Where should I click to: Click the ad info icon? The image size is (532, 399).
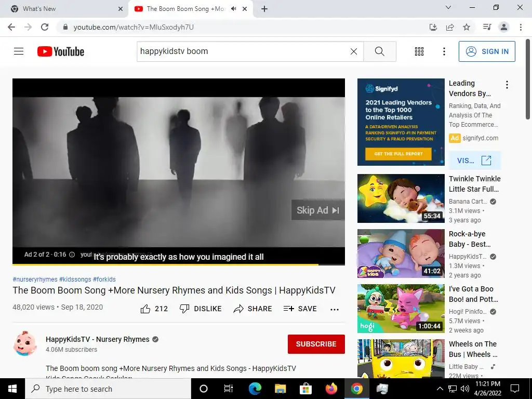(72, 255)
